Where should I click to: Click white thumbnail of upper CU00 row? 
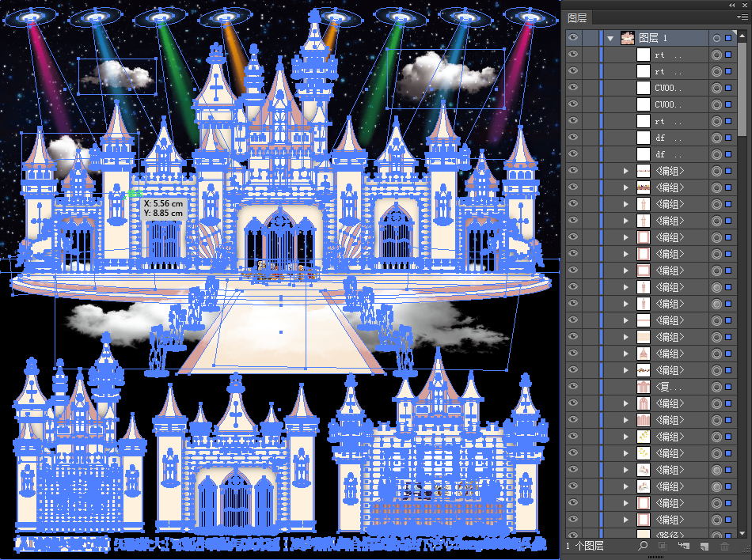pyautogui.click(x=643, y=88)
